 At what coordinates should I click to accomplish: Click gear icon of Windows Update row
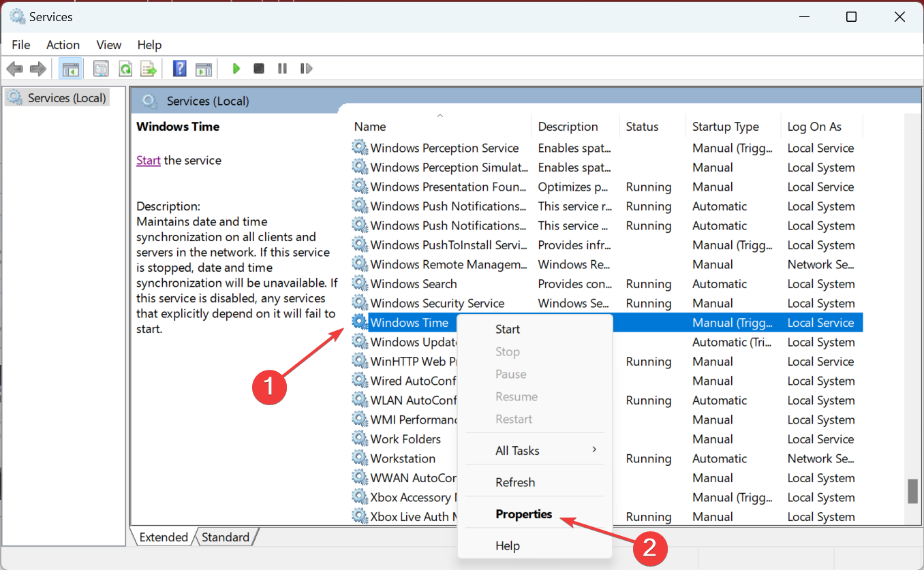click(359, 342)
